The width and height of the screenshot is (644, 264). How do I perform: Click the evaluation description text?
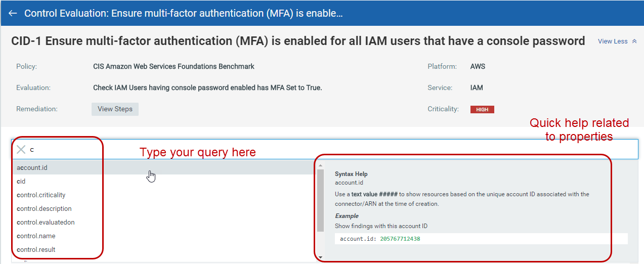(207, 87)
